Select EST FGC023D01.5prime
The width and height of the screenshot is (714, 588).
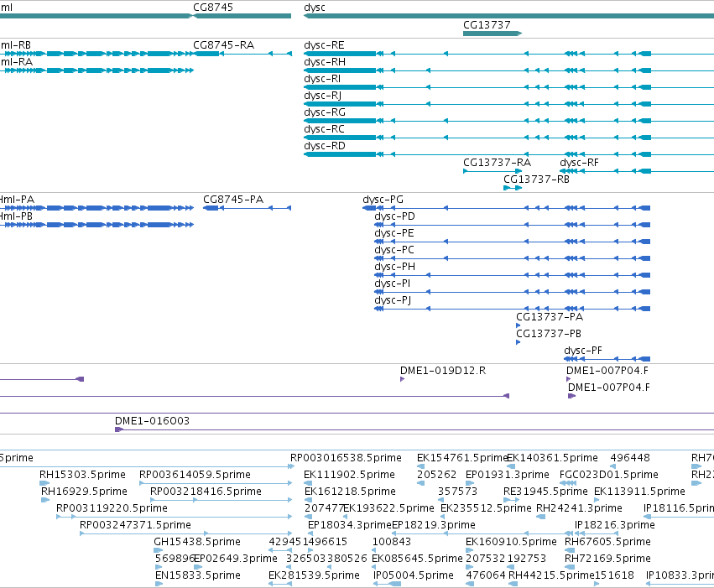(609, 475)
